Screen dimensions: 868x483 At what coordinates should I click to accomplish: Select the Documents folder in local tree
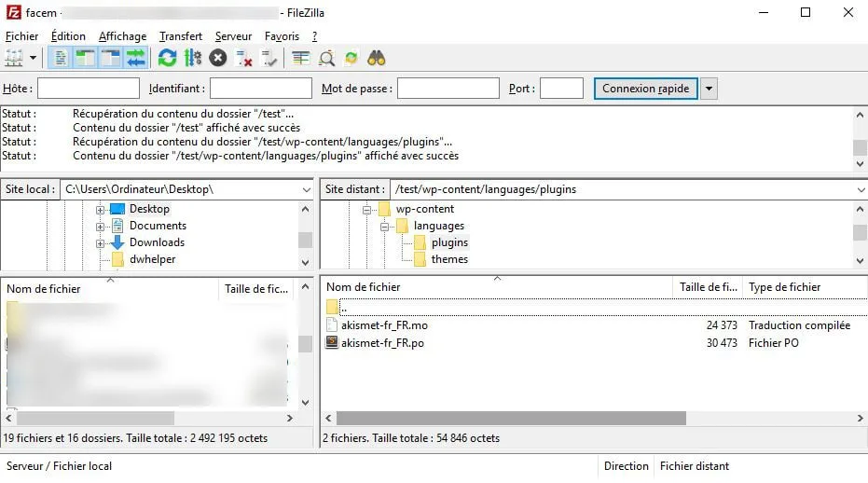[158, 226]
